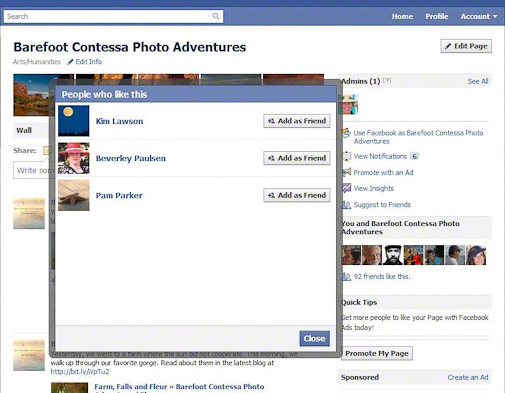Click the View Notifications icon
The height and width of the screenshot is (393, 505).
347,156
